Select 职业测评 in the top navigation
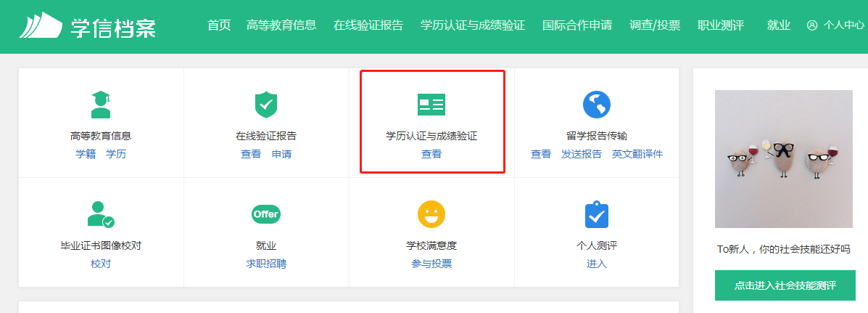Image resolution: width=868 pixels, height=313 pixels. (721, 25)
